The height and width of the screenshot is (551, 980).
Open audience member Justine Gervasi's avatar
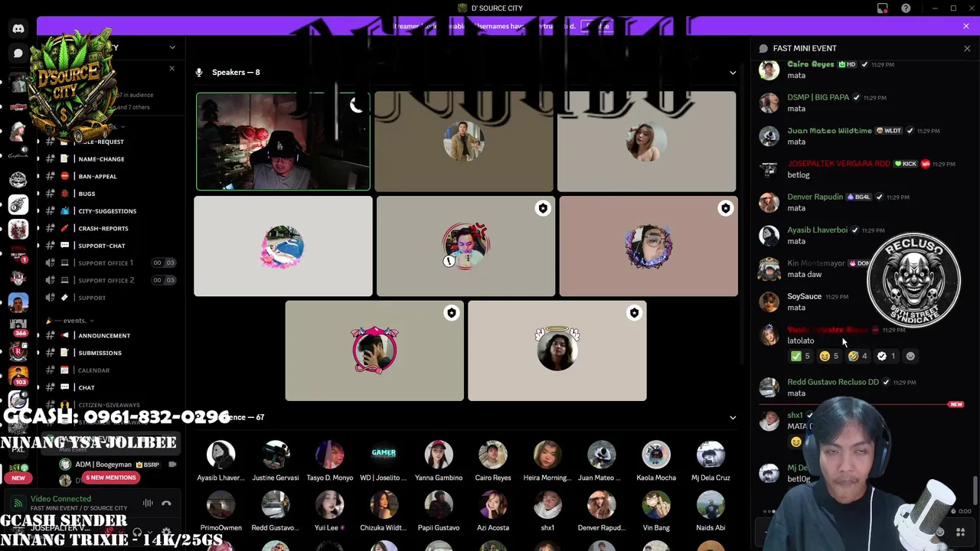(x=276, y=455)
